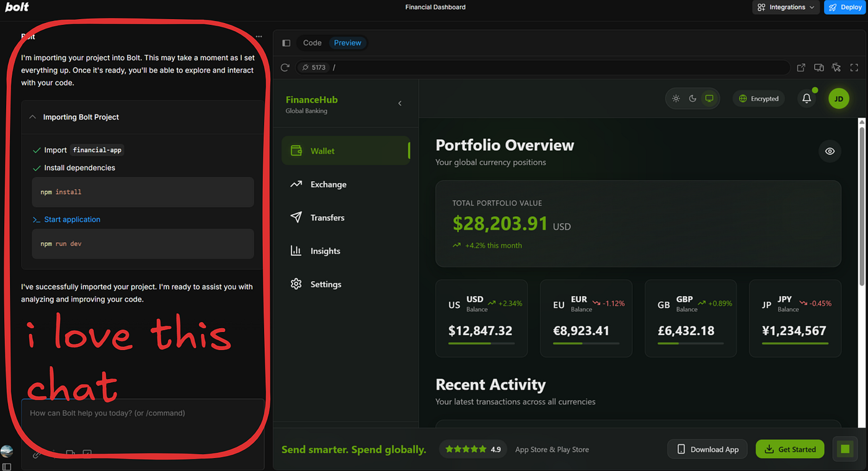
Task: Click the Get Started button
Action: [x=790, y=449]
